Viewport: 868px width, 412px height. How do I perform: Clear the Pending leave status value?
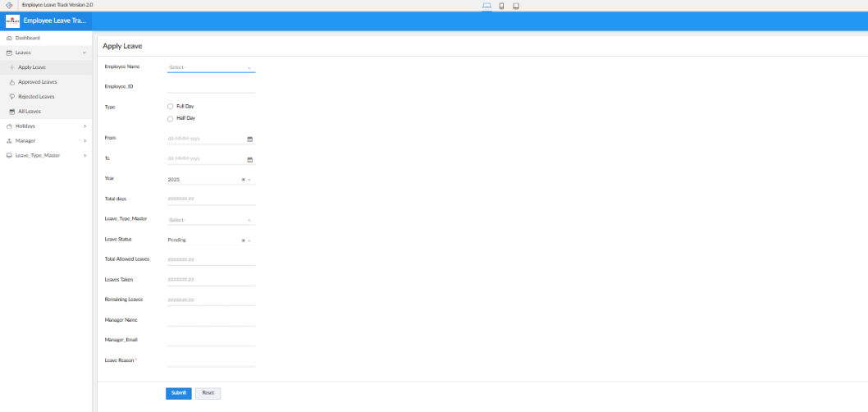click(243, 240)
